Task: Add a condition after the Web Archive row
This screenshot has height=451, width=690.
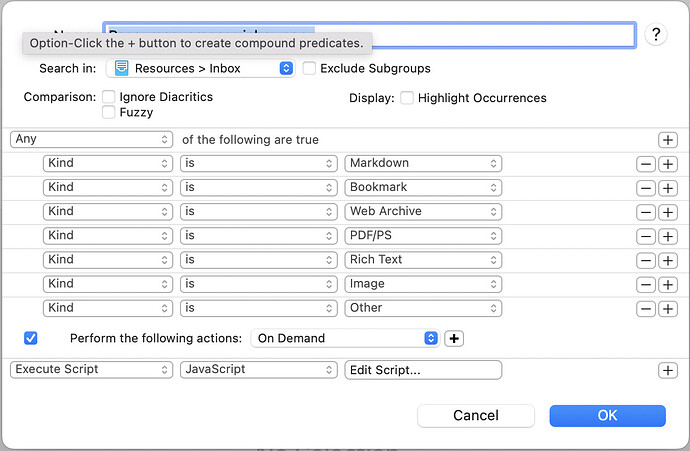Action: [668, 213]
